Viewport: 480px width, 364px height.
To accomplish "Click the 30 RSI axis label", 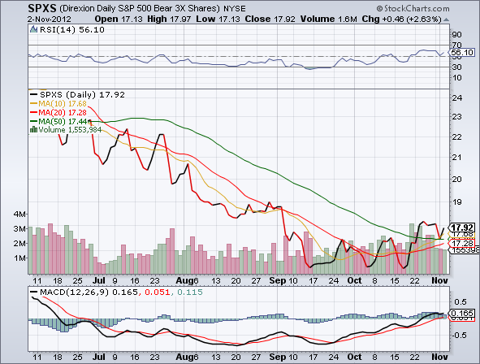I will click(x=457, y=67).
